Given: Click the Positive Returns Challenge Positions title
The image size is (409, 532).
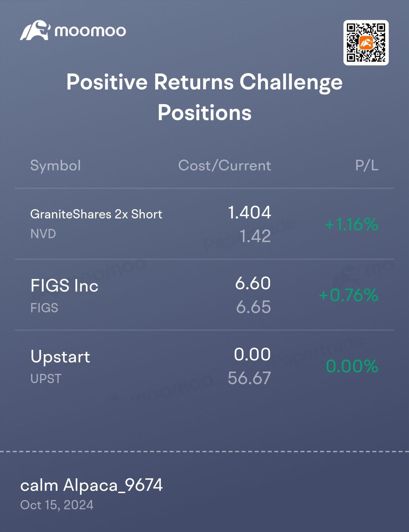Looking at the screenshot, I should [x=204, y=97].
